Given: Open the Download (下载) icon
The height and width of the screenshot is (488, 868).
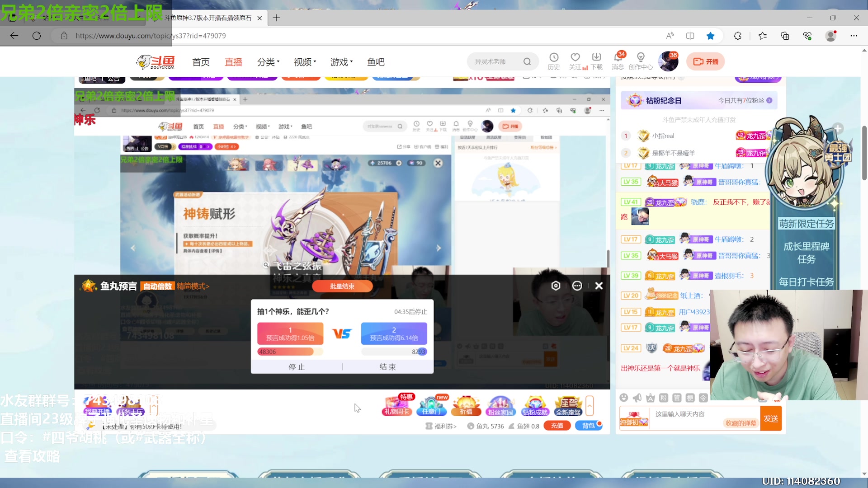Looking at the screenshot, I should click(597, 61).
